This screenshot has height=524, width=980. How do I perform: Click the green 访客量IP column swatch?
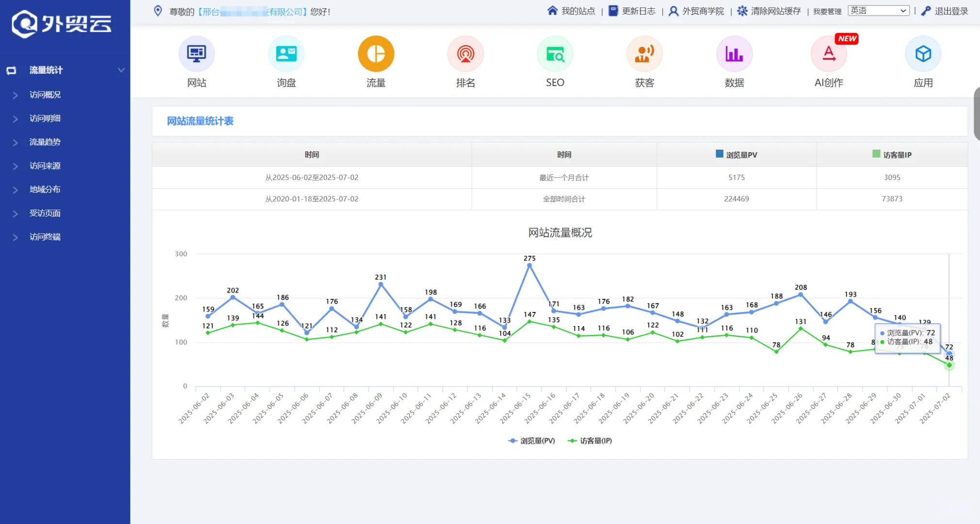876,154
